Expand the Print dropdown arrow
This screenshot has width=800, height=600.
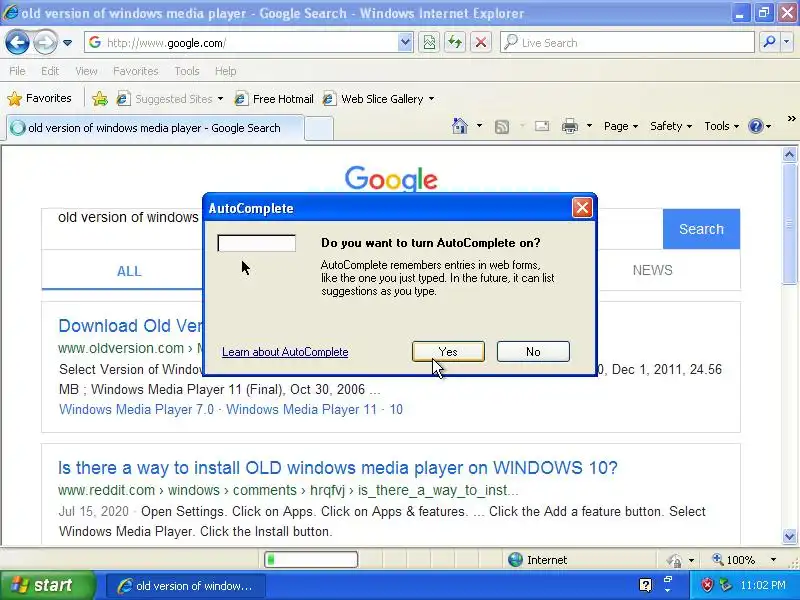tap(589, 126)
